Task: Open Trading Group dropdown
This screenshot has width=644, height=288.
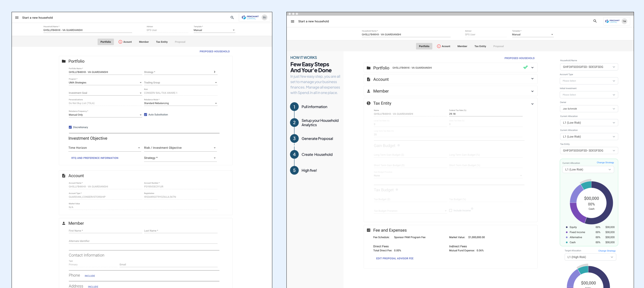Action: coord(181,83)
